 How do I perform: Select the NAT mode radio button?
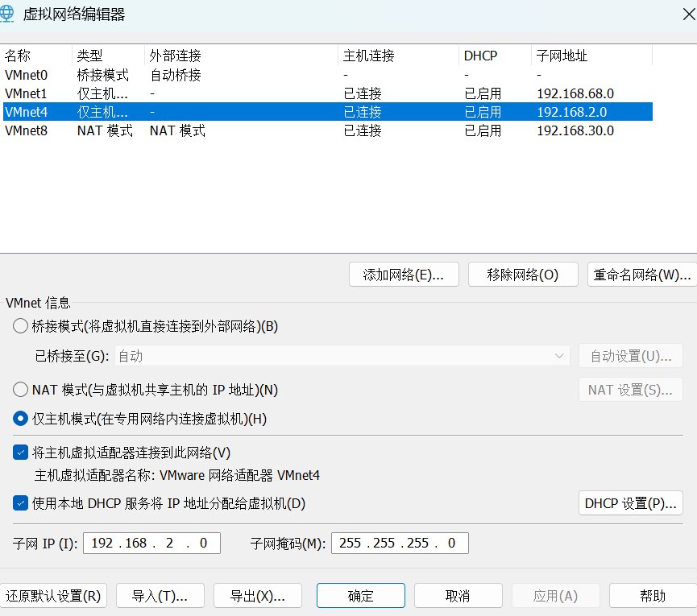pyautogui.click(x=21, y=390)
